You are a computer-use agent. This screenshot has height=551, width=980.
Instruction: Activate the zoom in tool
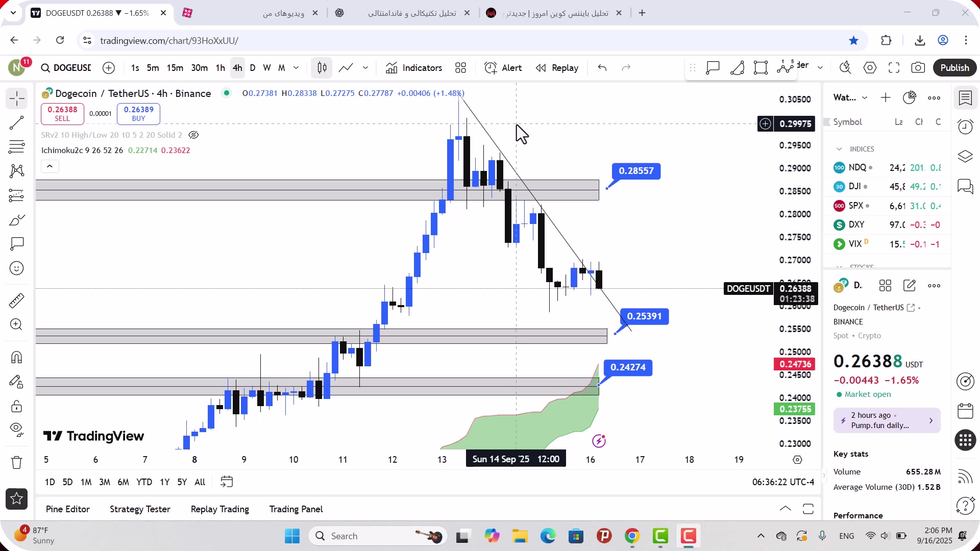[17, 324]
